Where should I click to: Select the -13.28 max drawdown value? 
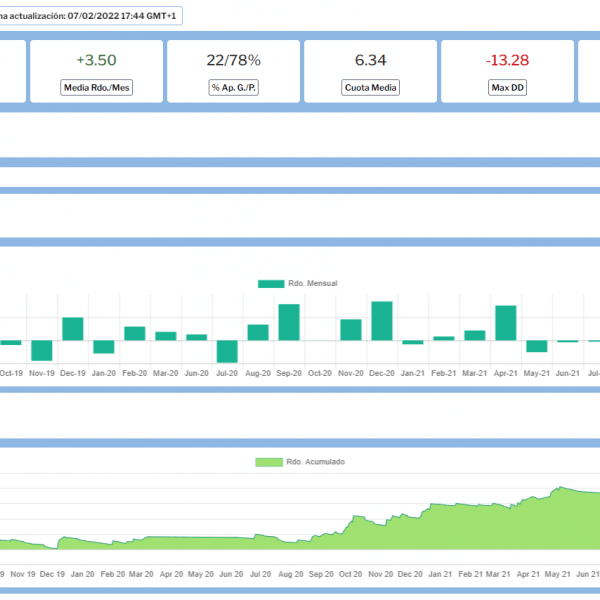point(507,60)
